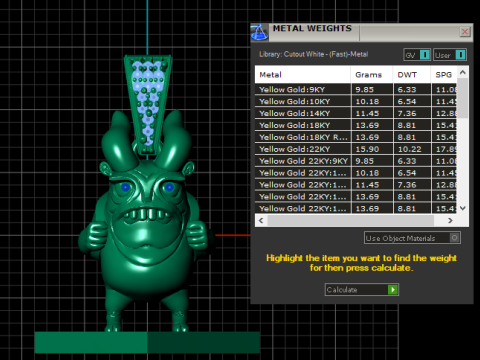Select the green base platform
Image resolution: width=480 pixels, height=360 pixels.
pos(147,342)
